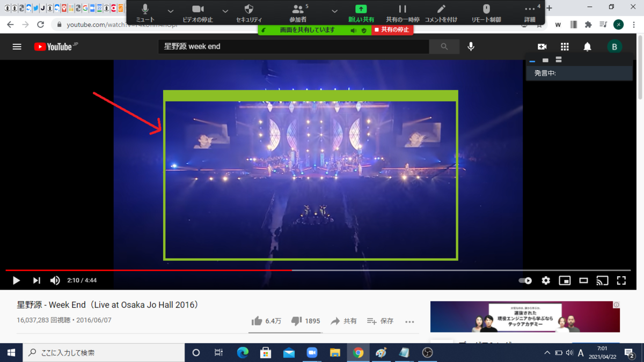Image resolution: width=644 pixels, height=362 pixels.
Task: Save the video with 保存 button
Action: coord(380,321)
